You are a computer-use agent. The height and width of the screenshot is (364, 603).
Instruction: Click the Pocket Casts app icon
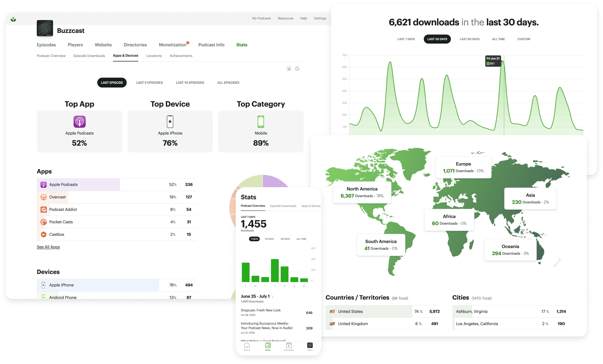(x=43, y=222)
